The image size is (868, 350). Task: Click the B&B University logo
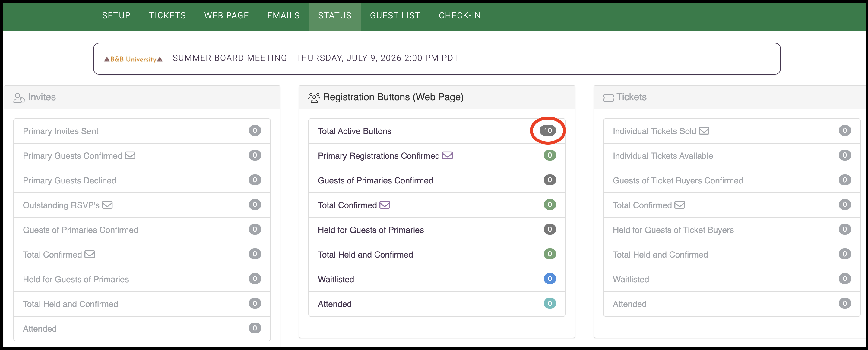coord(133,59)
